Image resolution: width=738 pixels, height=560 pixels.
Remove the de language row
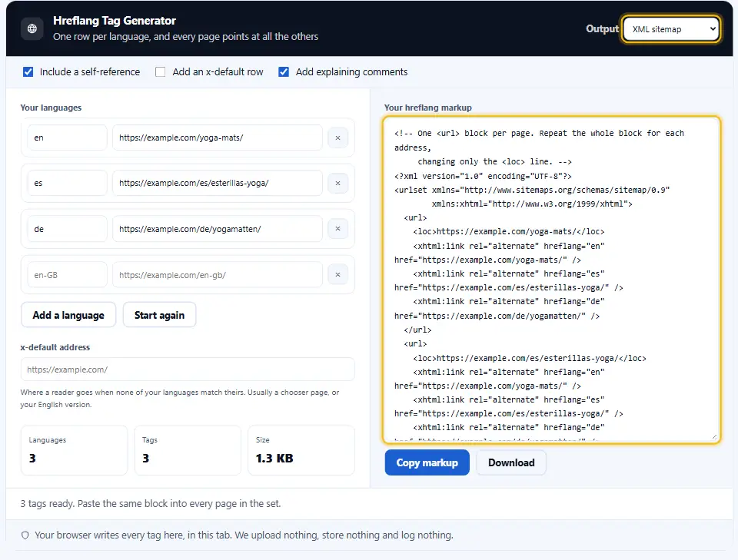337,228
